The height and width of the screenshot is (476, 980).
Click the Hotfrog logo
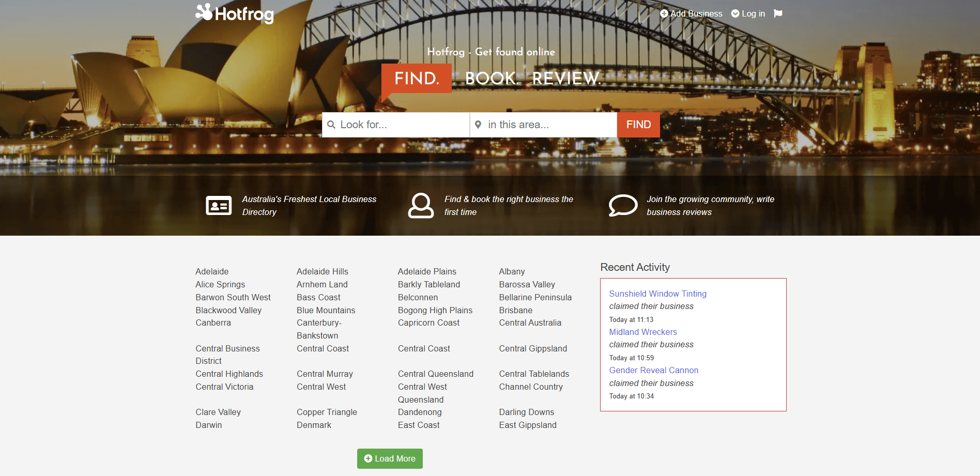235,14
